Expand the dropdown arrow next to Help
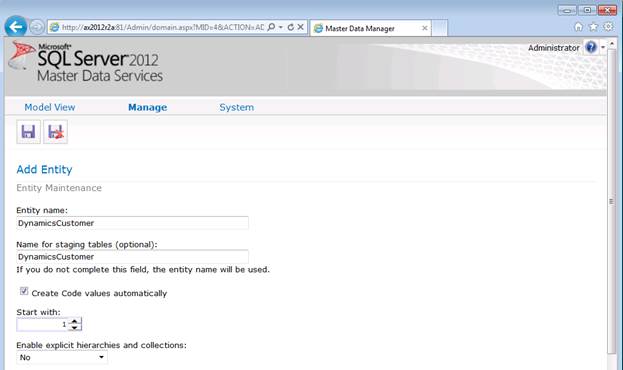Image resolution: width=623 pixels, height=370 pixels. coord(602,47)
